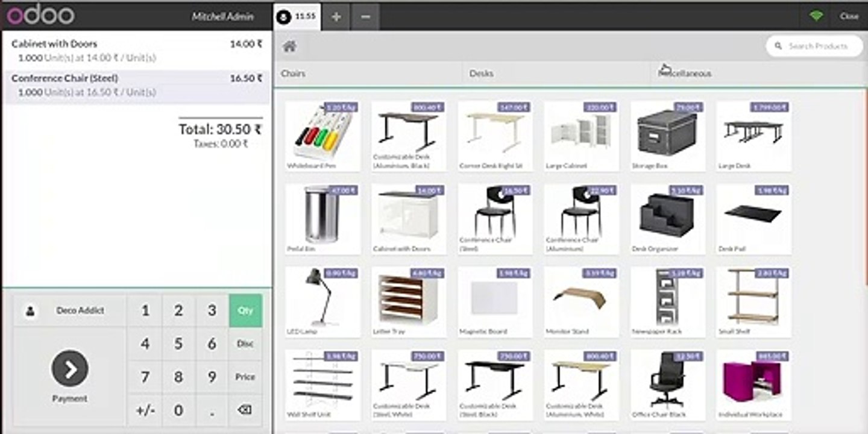Activate Price mode button
Screen dimensions: 868x434
tap(245, 377)
